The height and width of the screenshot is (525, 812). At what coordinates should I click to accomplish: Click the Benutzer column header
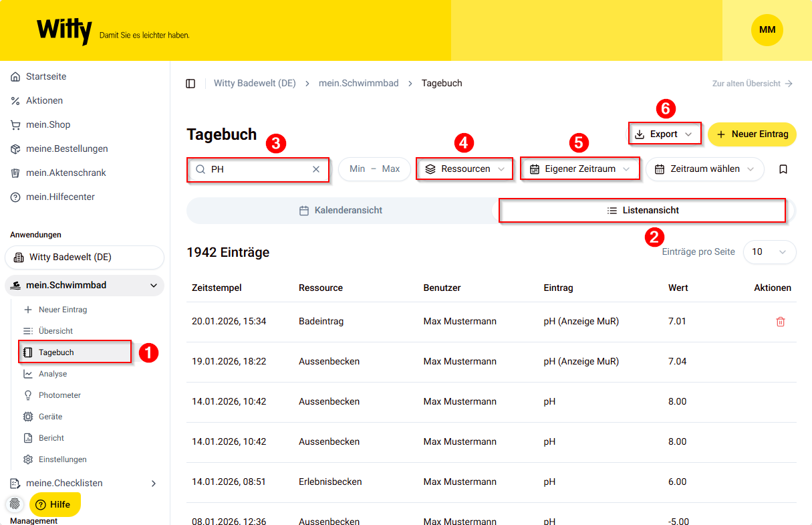pyautogui.click(x=442, y=288)
